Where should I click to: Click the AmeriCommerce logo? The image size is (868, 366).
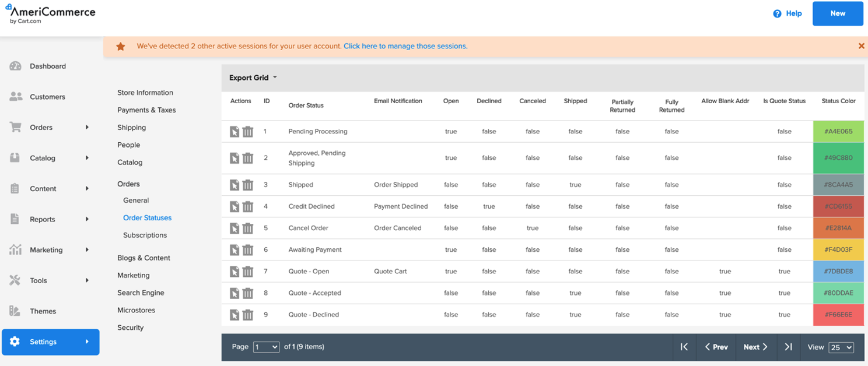50,14
